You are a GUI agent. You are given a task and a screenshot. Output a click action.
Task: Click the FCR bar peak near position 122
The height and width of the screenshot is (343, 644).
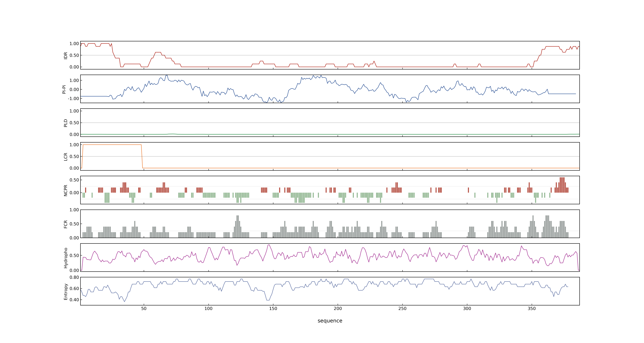pos(238,226)
